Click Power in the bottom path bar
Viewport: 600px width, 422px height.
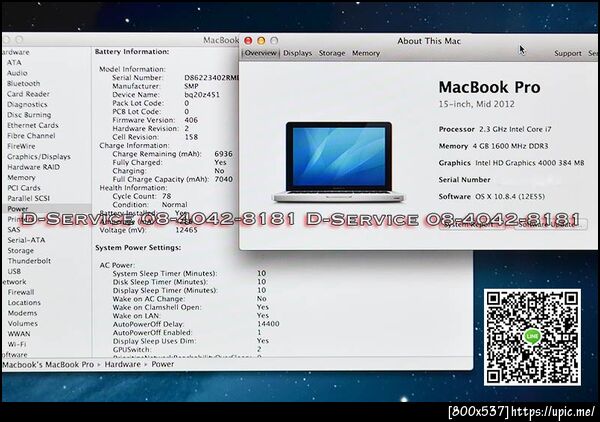(163, 364)
